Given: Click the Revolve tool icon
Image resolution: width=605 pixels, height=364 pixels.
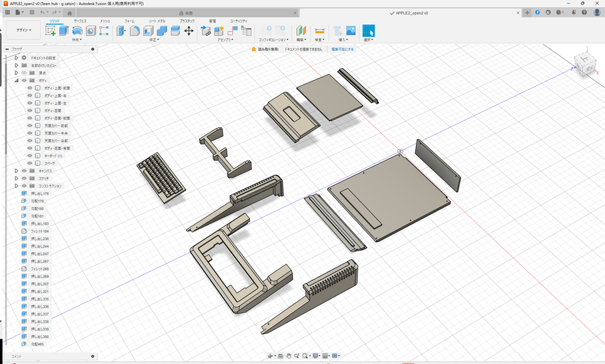Looking at the screenshot, I should (x=77, y=30).
